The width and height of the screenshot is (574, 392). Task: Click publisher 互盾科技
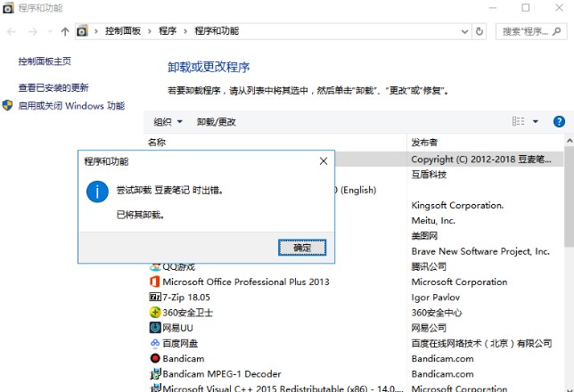429,175
